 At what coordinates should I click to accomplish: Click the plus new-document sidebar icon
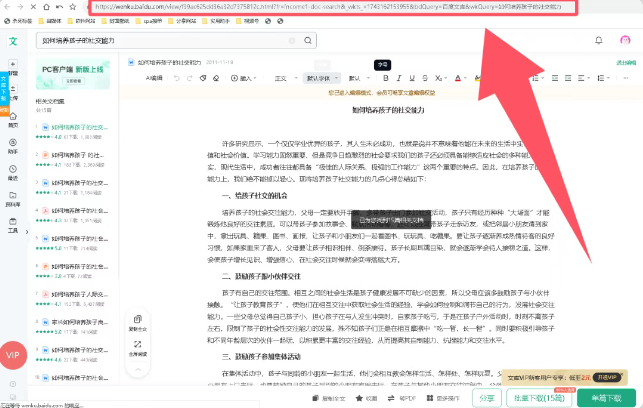point(13,64)
